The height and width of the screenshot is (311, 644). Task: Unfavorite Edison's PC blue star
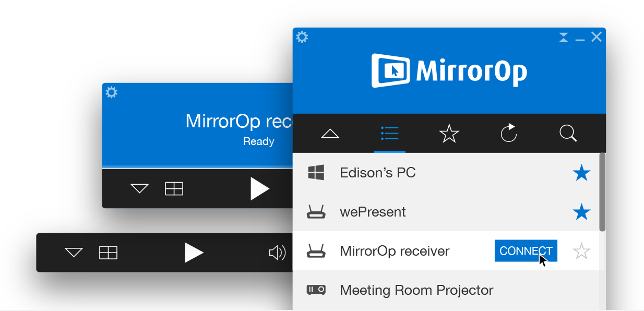pos(581,173)
